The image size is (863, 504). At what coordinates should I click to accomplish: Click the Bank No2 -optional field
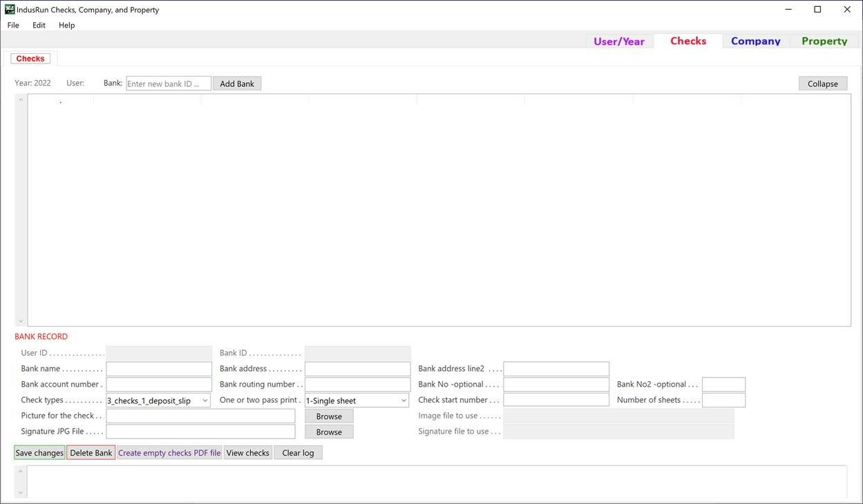(723, 385)
